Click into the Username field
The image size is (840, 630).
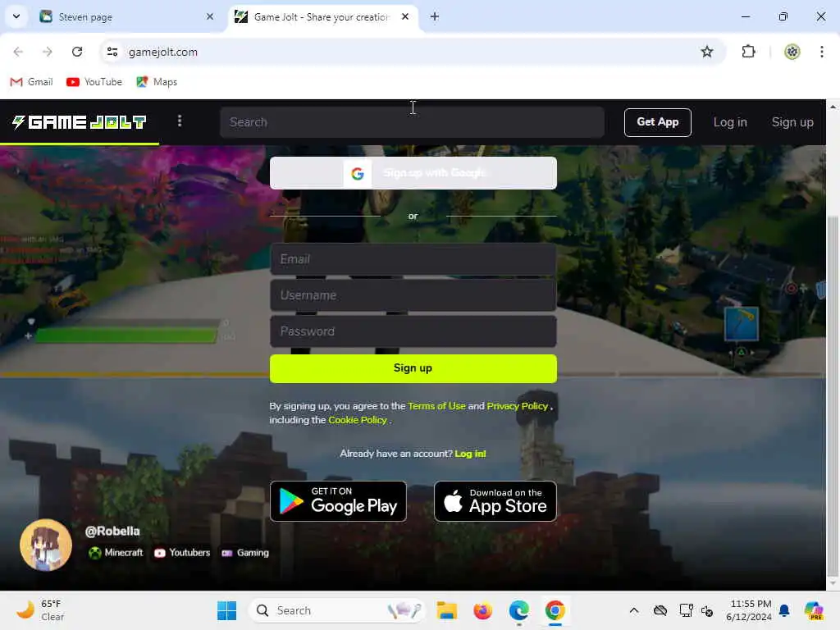point(413,295)
